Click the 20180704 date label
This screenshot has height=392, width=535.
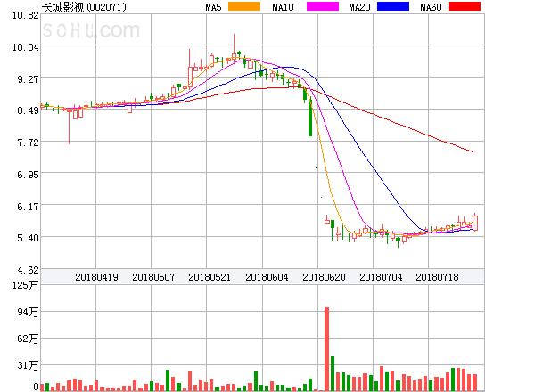[381, 277]
